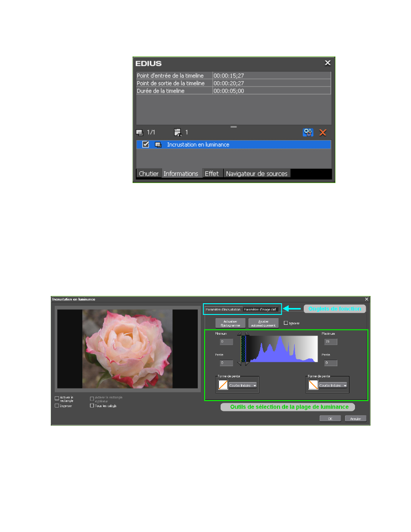411x532 pixels.
Task: Open the Paramètre d'image clef tab
Action: click(x=260, y=309)
